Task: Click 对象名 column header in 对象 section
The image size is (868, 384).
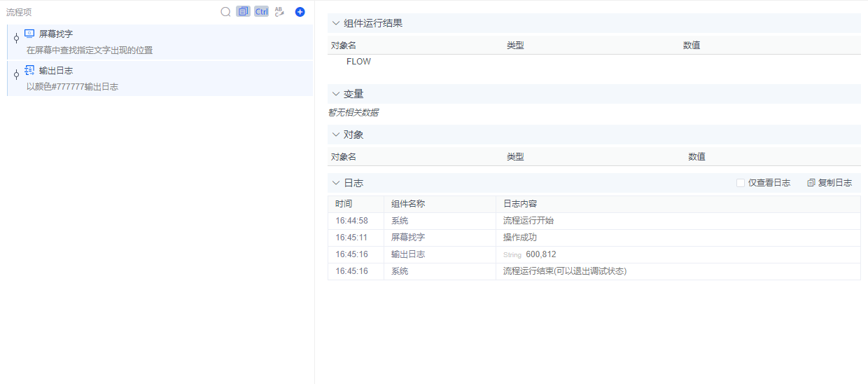Action: pos(344,157)
